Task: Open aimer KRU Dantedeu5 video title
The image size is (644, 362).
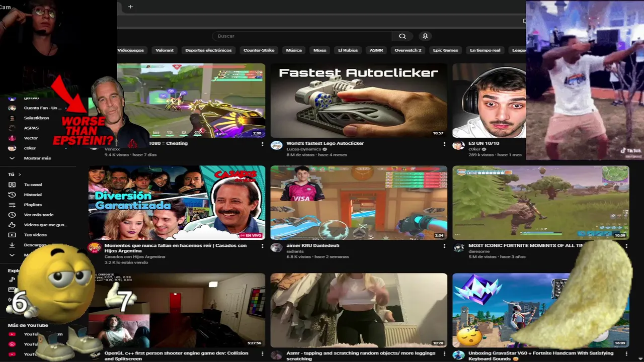Action: click(313, 245)
